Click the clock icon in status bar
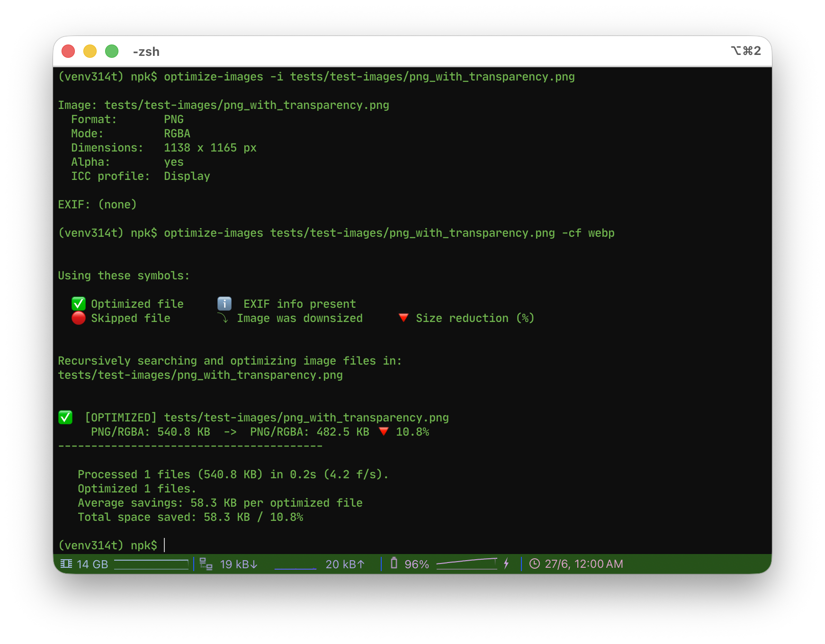This screenshot has height=644, width=825. point(535,563)
